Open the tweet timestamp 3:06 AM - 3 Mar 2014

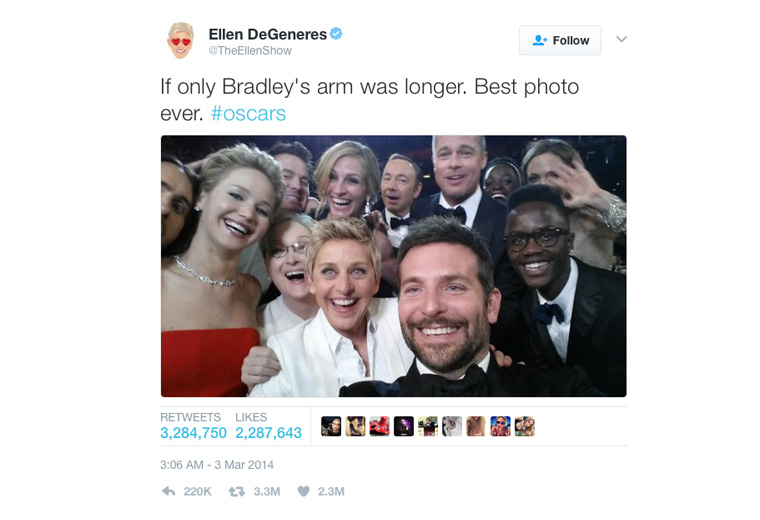217,465
